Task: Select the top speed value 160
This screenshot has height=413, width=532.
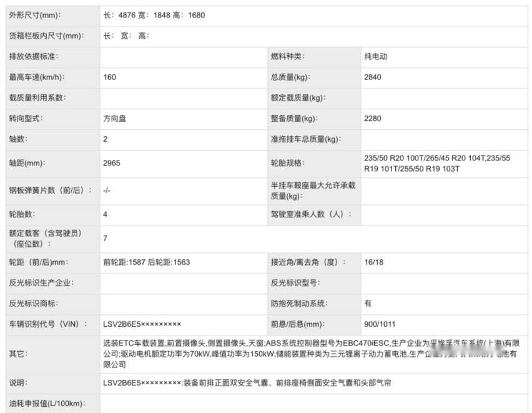Action: (x=110, y=77)
